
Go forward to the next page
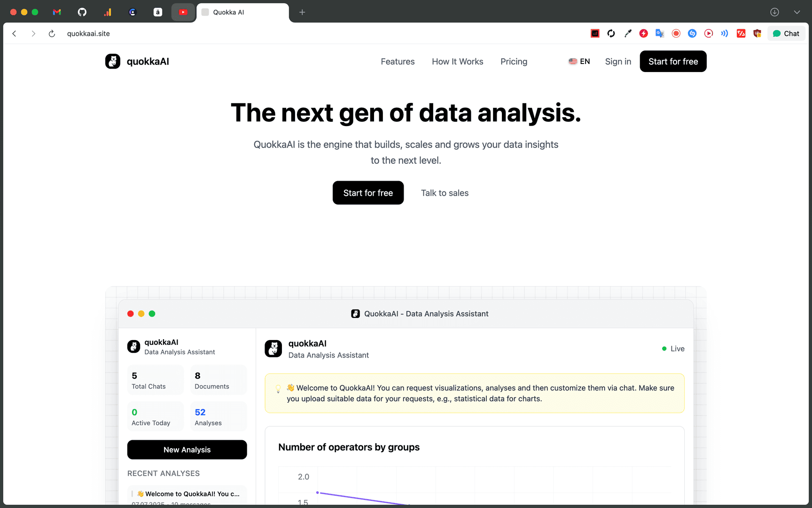click(33, 33)
